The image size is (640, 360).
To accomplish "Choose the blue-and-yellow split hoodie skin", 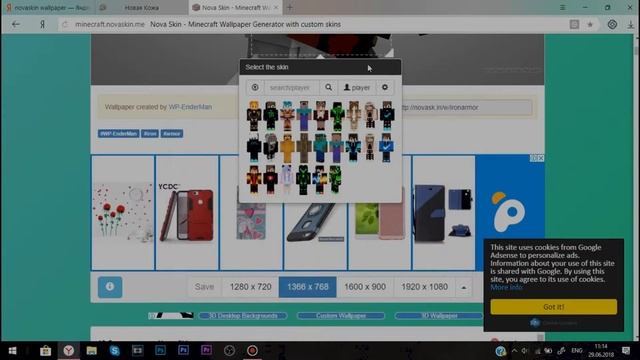I will [320, 180].
